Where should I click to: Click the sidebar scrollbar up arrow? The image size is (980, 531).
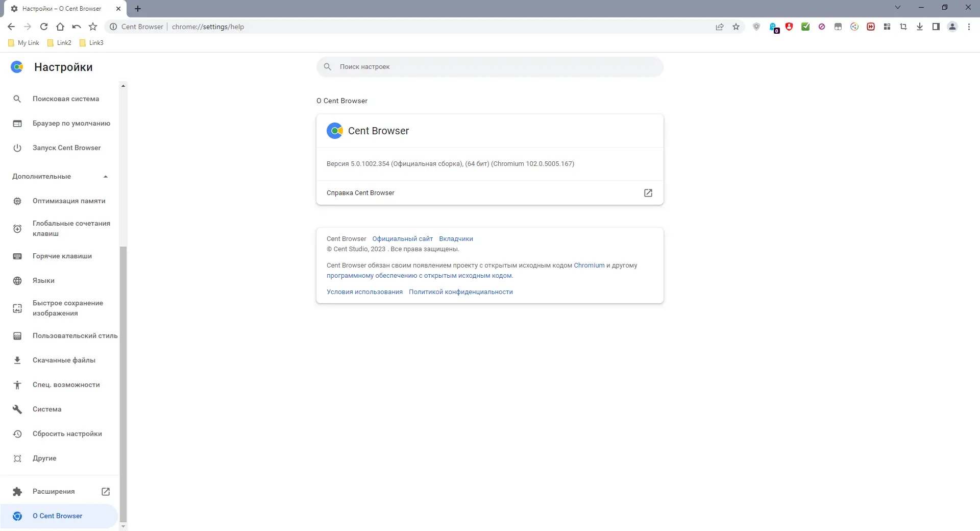123,86
